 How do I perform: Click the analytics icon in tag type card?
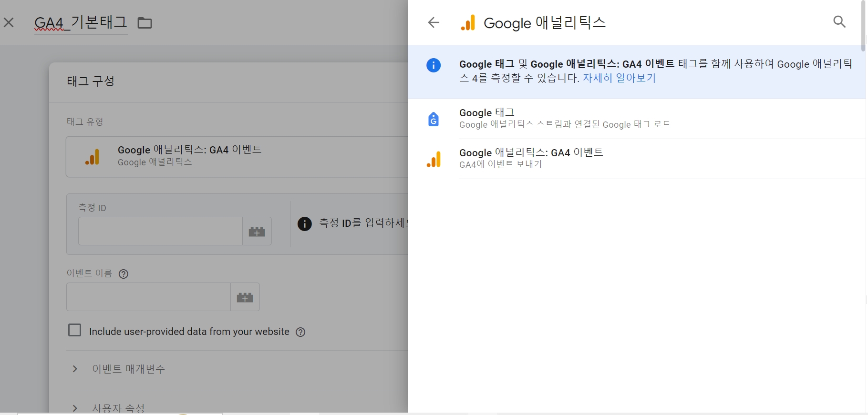point(92,157)
